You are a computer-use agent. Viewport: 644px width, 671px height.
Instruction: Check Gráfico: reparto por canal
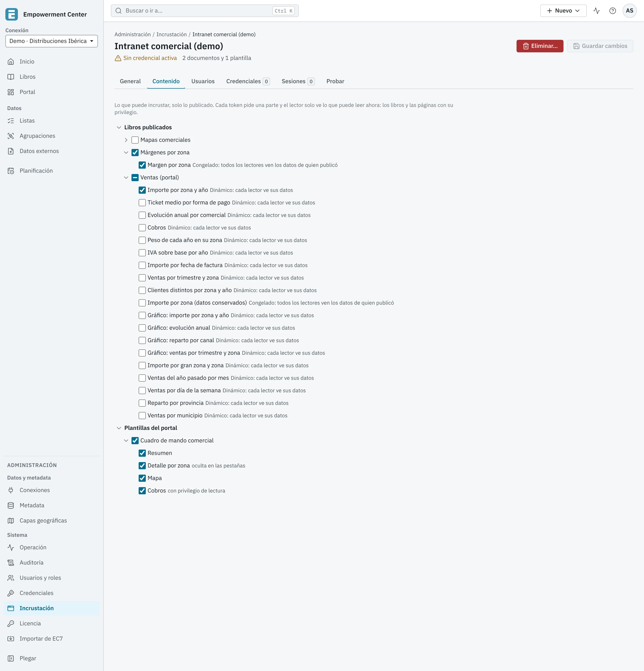(142, 340)
